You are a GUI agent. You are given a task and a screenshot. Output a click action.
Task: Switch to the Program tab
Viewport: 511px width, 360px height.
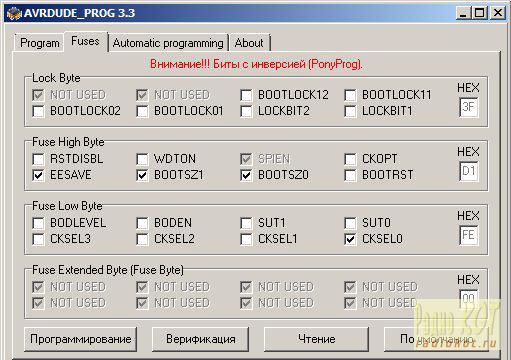40,43
